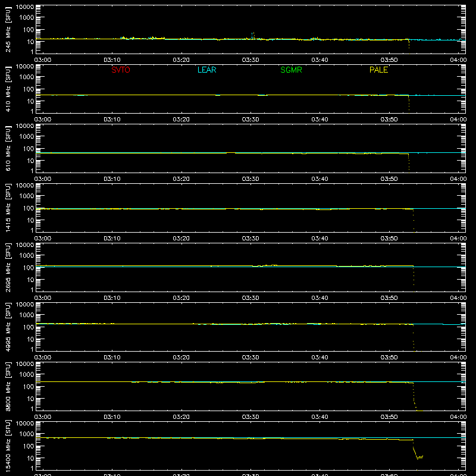Click 03:10 tick label under 245 MHz plot
Viewport: 476px width, 476px height.
pos(112,60)
